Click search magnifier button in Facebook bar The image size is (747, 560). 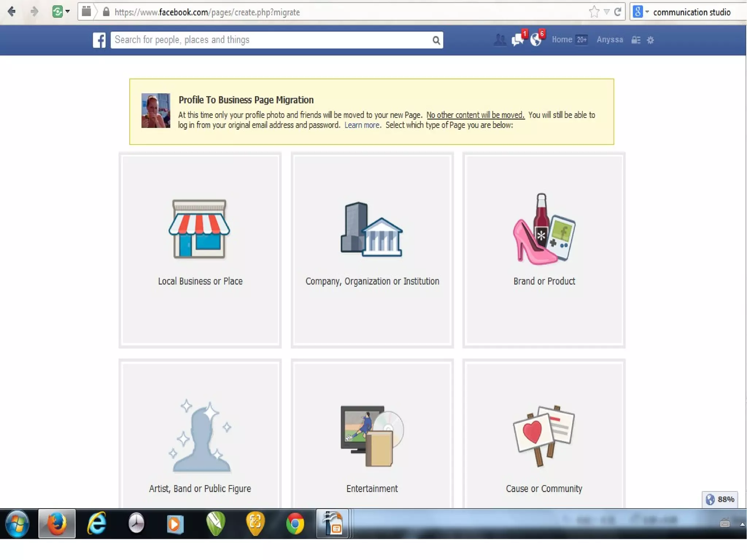pos(436,40)
